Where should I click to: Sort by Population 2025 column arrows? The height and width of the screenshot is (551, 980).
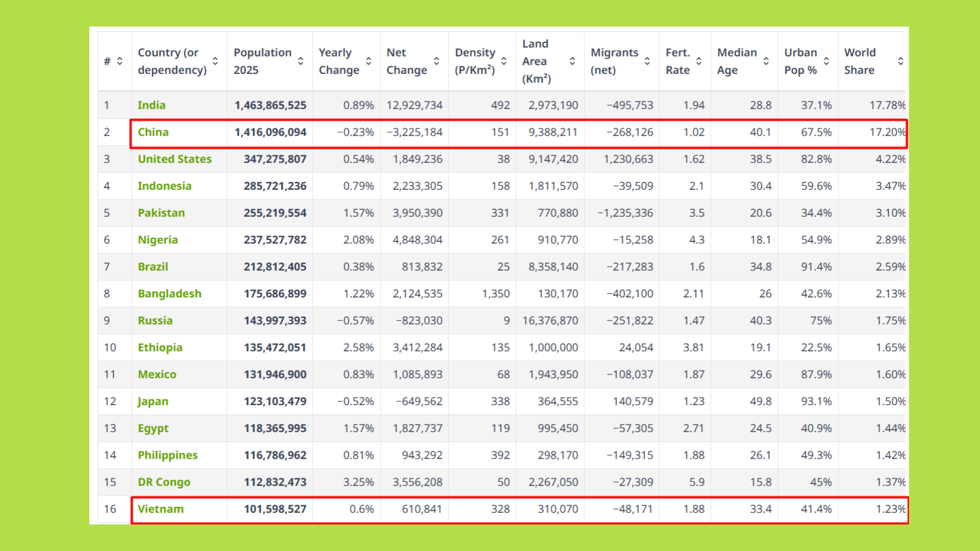(301, 61)
